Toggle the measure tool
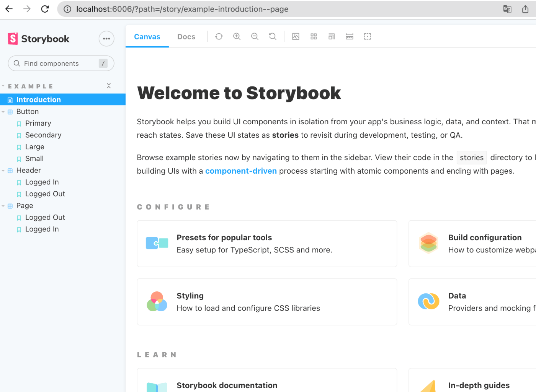The width and height of the screenshot is (536, 392). pos(350,36)
